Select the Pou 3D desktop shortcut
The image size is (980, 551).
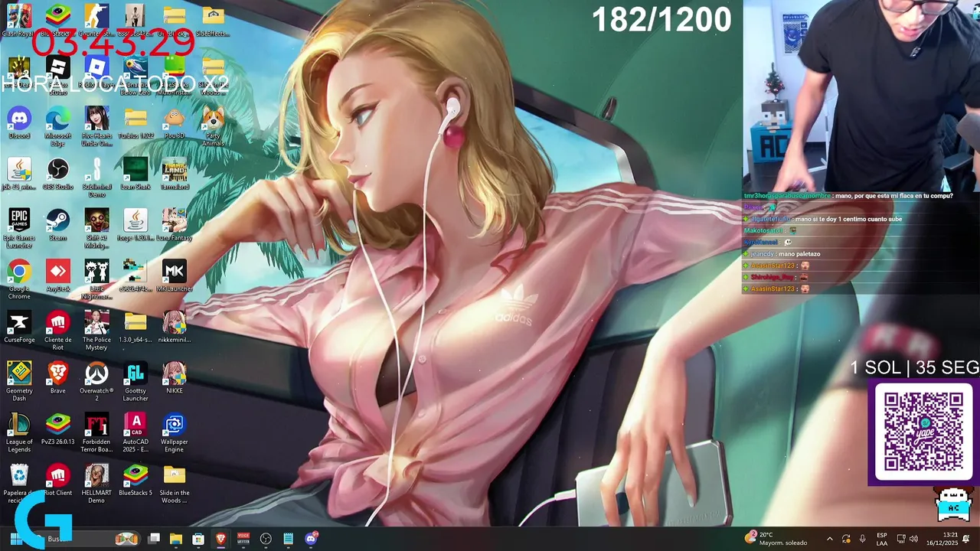pos(175,123)
